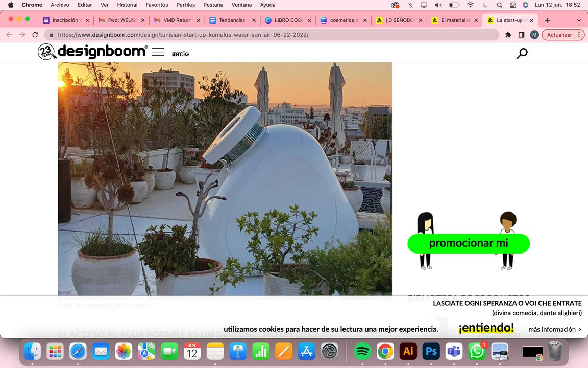The height and width of the screenshot is (368, 588).
Task: Open the Pestaña menu
Action: [213, 5]
